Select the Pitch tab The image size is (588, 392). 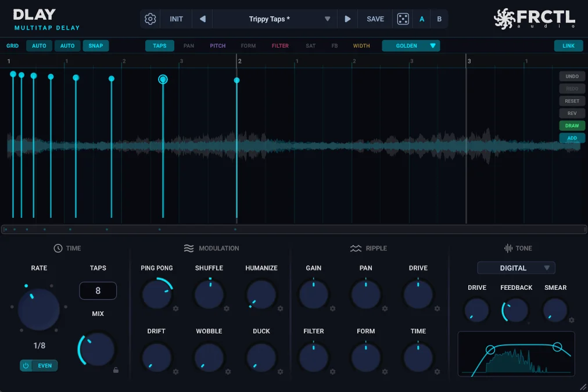(x=217, y=46)
